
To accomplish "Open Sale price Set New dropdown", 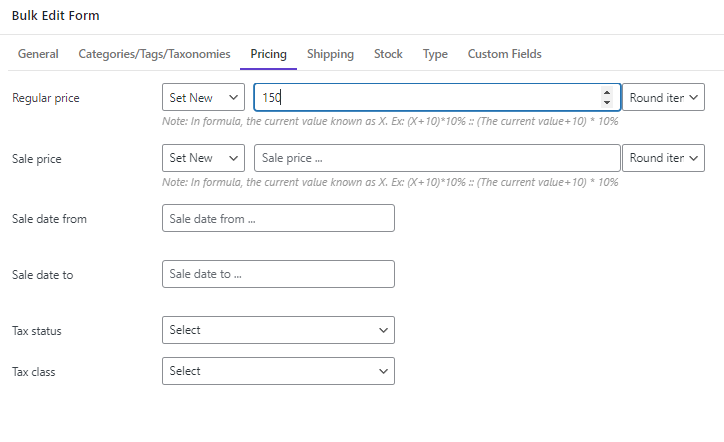I will pyautogui.click(x=203, y=158).
